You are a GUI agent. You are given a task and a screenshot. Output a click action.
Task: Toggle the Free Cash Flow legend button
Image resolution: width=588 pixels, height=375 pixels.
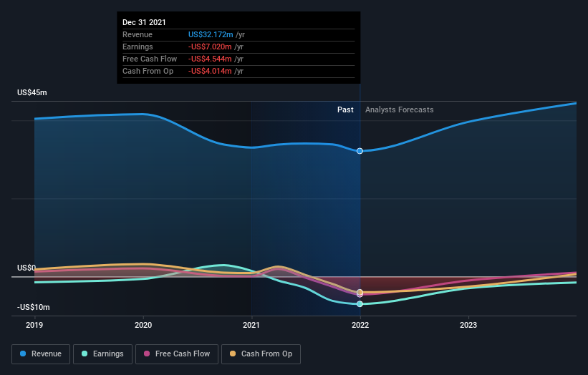[x=177, y=354]
